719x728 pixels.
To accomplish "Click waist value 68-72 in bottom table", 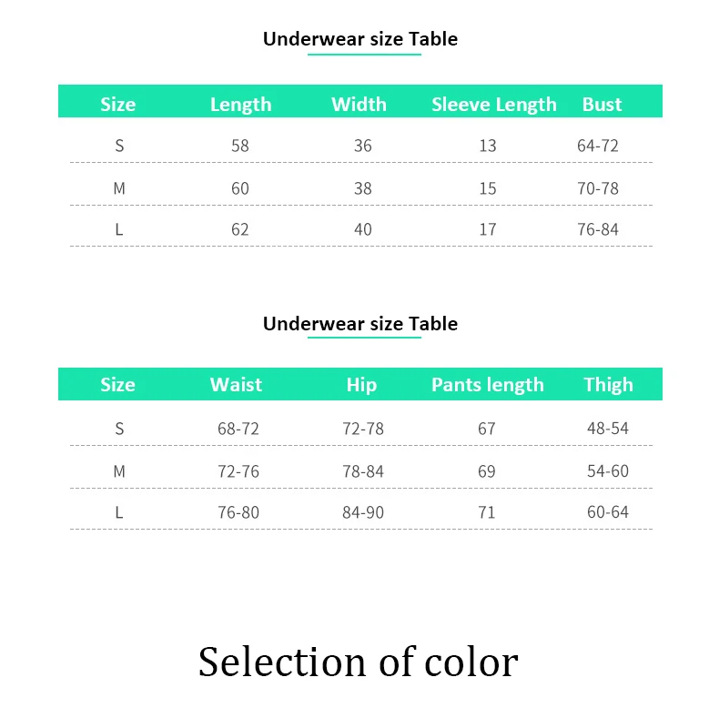I will point(238,429).
